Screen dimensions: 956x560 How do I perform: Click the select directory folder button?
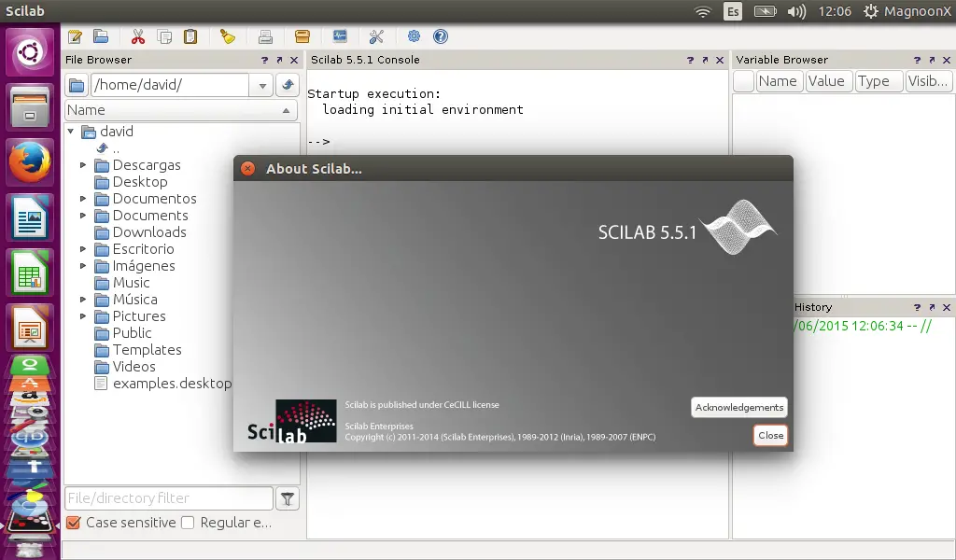[x=77, y=85]
